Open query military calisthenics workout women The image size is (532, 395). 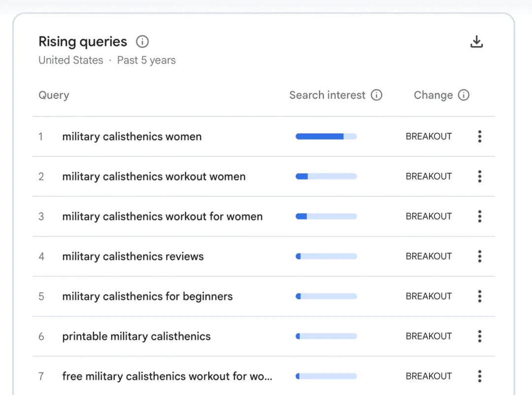154,177
